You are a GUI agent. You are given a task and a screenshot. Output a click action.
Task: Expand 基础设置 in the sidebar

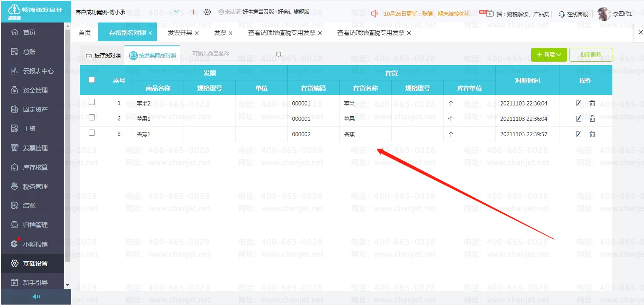point(35,263)
